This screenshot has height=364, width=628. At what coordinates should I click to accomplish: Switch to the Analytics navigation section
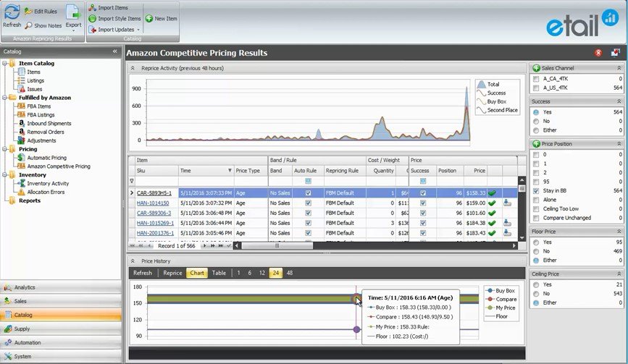[x=61, y=287]
